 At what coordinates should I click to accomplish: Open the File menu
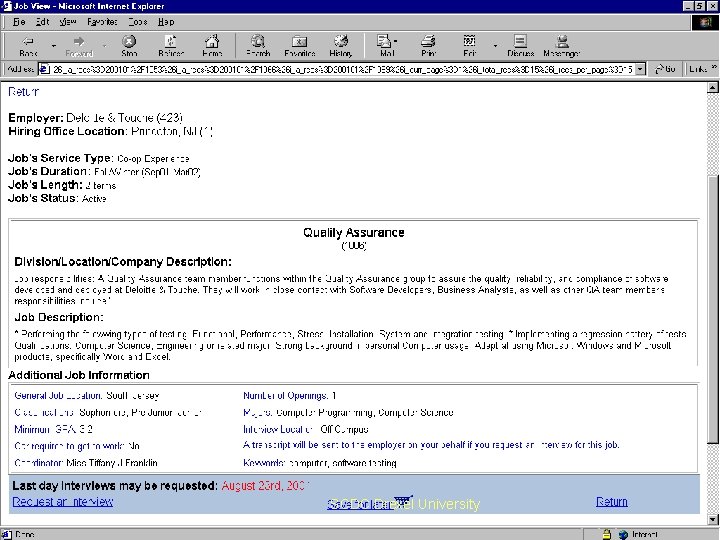(19, 22)
